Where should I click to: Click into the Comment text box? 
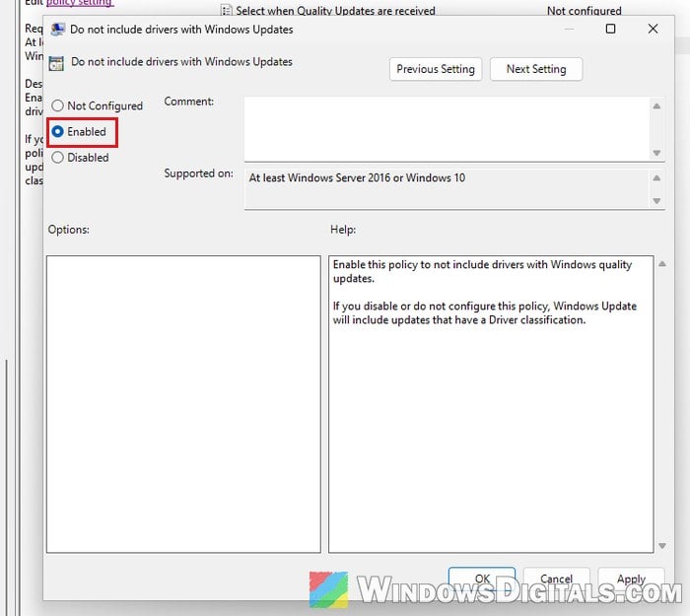coord(447,129)
